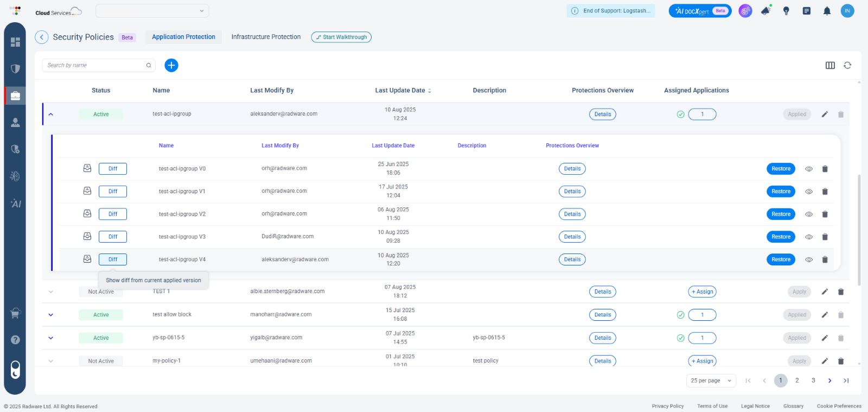
Task: Click the Search by name field
Action: pyautogui.click(x=95, y=65)
